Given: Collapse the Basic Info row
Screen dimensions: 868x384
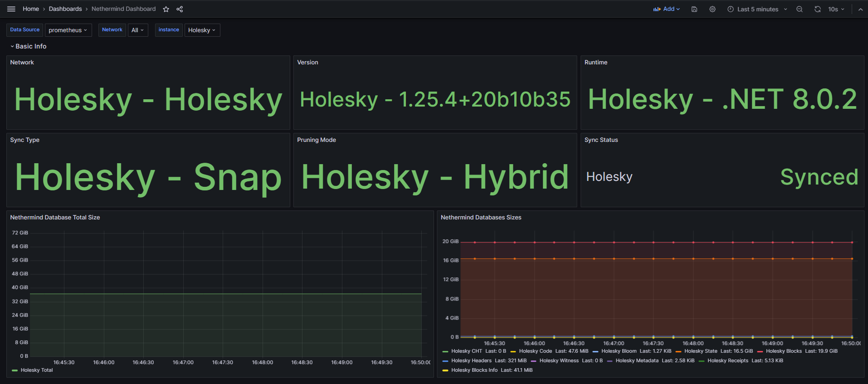Looking at the screenshot, I should pyautogui.click(x=28, y=46).
